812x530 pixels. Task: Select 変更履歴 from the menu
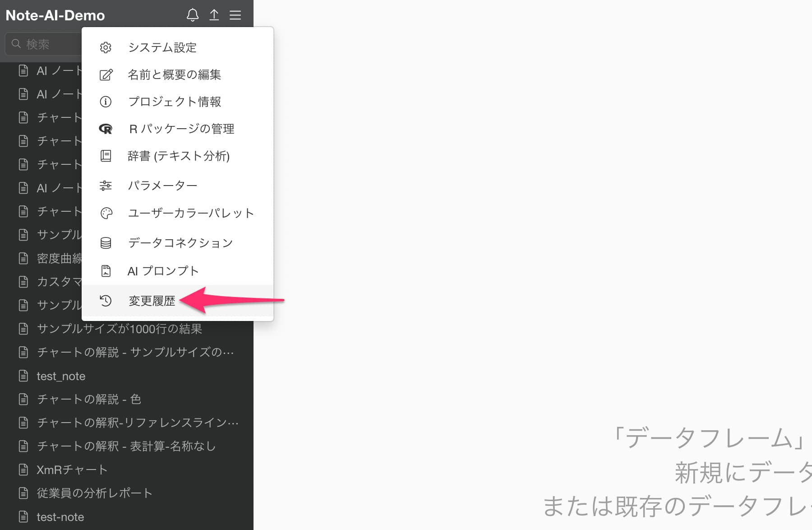click(x=152, y=301)
